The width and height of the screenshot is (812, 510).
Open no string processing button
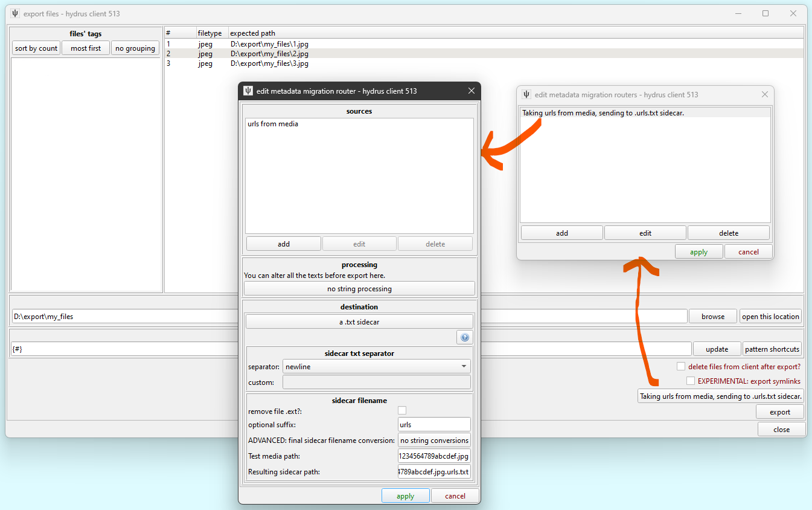pyautogui.click(x=359, y=289)
